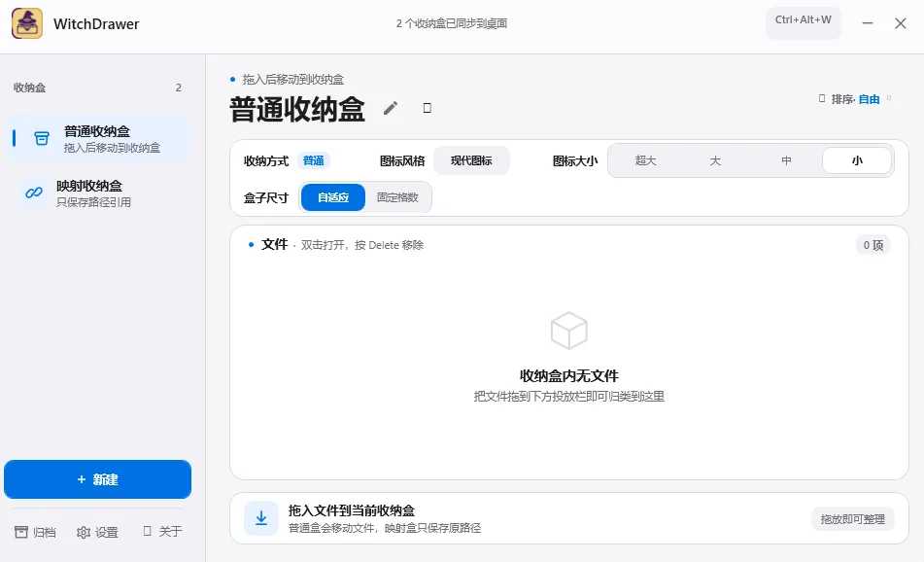Open 关于 about from the sidebar footer
Image resolution: width=924 pixels, height=562 pixels.
pos(162,531)
